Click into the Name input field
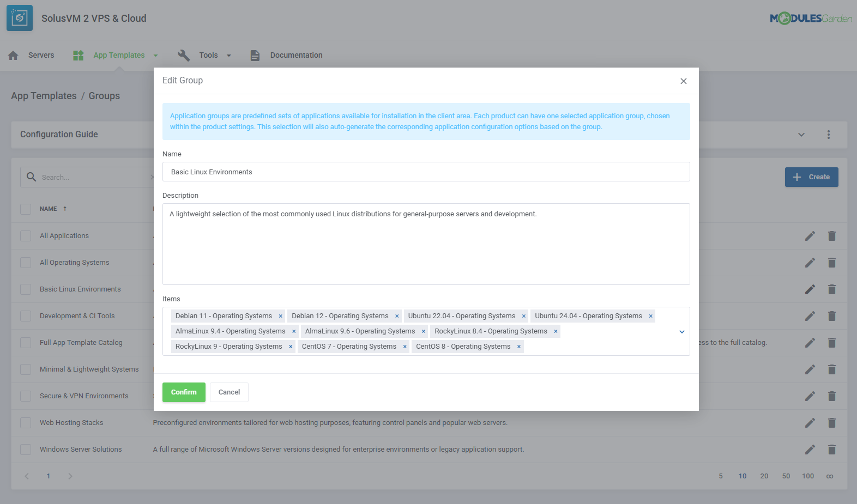Screen dimensions: 857x504 coord(426,172)
